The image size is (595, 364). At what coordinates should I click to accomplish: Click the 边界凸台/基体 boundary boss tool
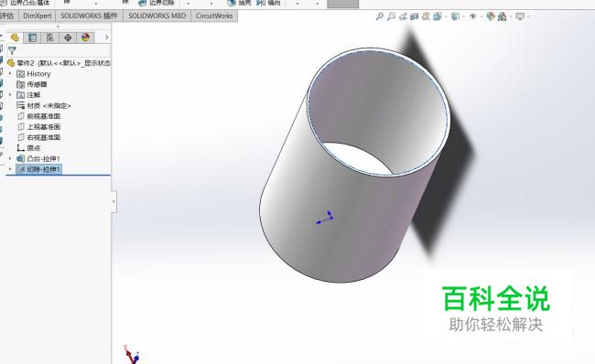coord(26,3)
